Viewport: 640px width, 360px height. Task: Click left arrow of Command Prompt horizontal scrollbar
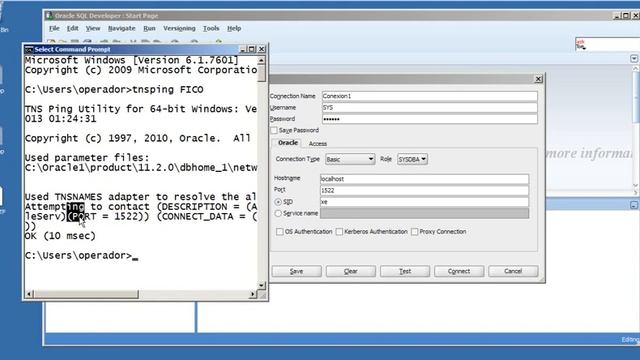click(29, 294)
